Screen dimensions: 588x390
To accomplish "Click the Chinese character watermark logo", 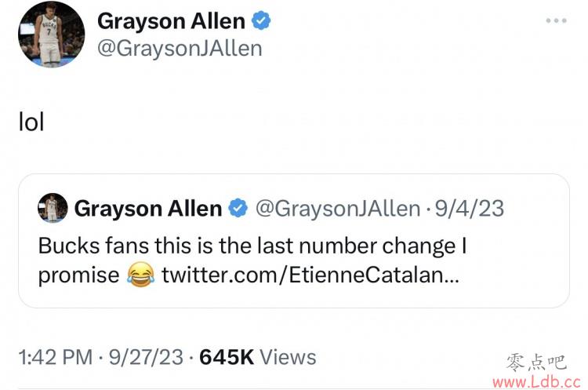I will (536, 363).
